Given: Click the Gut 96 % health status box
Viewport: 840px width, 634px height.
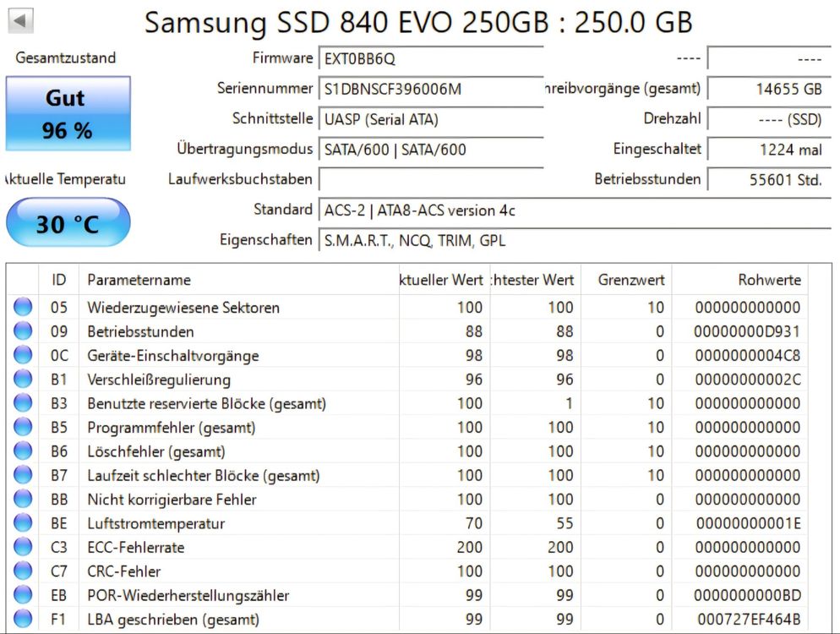Looking at the screenshot, I should point(68,113).
